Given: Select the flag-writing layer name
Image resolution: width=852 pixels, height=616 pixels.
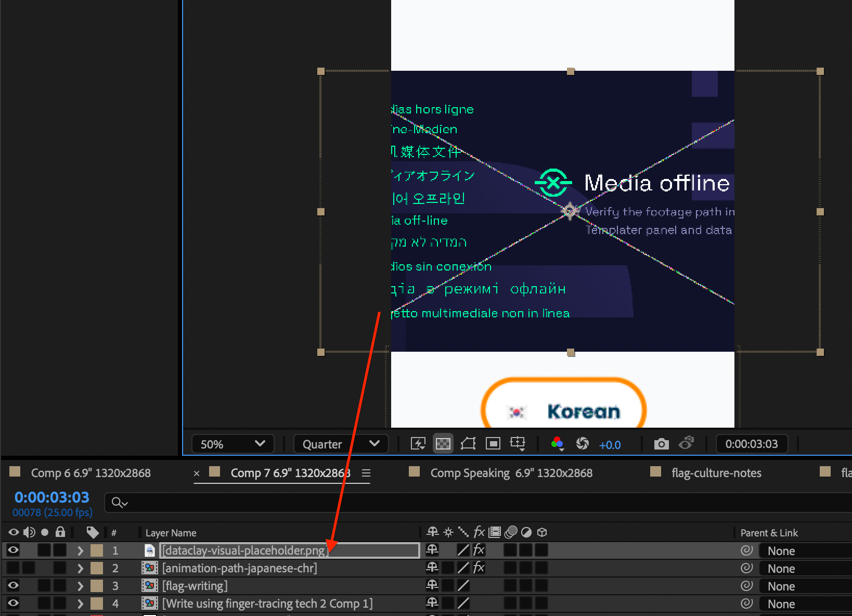Looking at the screenshot, I should (x=195, y=586).
